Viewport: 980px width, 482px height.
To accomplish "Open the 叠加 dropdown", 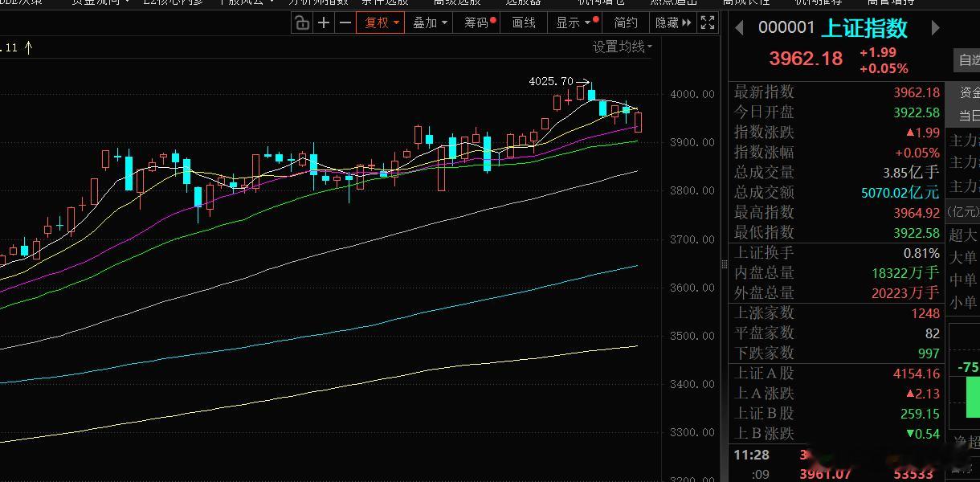I will tap(430, 22).
